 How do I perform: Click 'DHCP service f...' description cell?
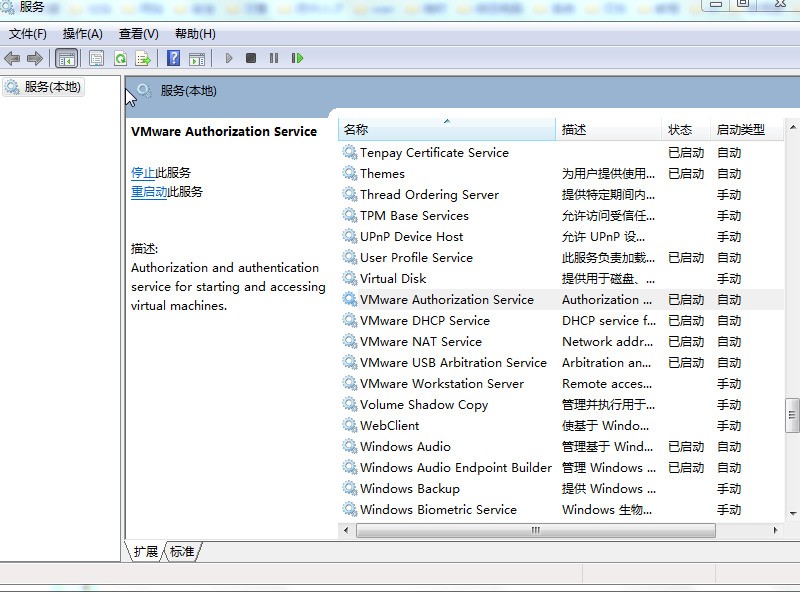[609, 320]
